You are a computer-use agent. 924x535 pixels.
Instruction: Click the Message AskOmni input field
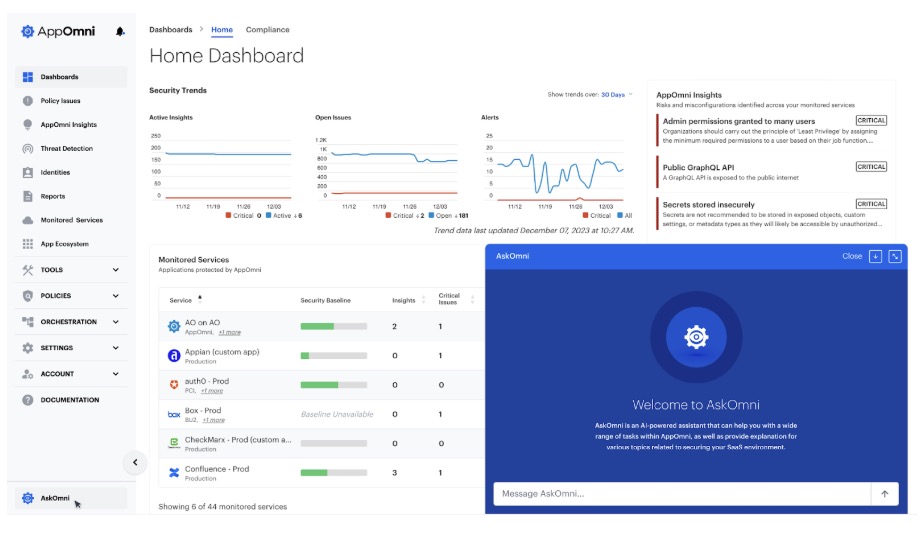click(680, 494)
